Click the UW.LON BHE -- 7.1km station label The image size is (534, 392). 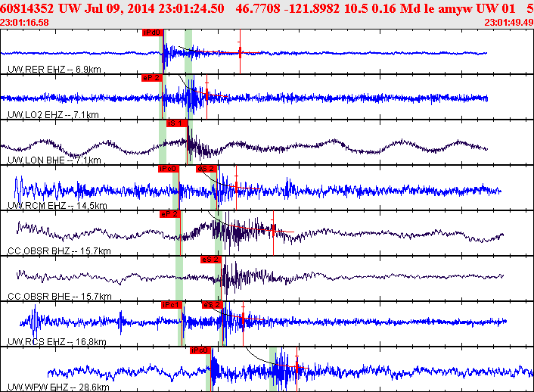click(x=54, y=160)
